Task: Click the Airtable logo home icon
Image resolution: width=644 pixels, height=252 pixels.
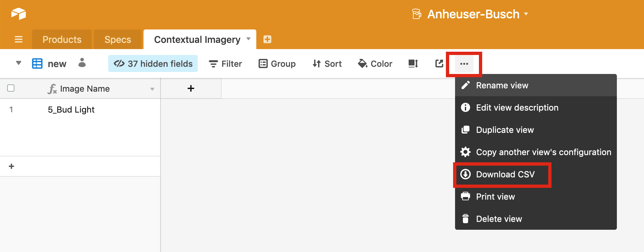Action: coord(19,14)
